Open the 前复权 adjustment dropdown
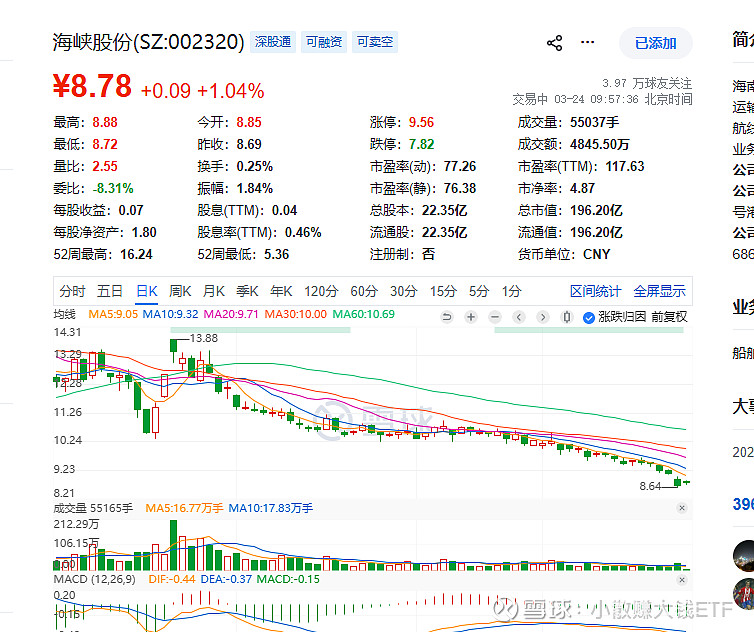 click(669, 317)
